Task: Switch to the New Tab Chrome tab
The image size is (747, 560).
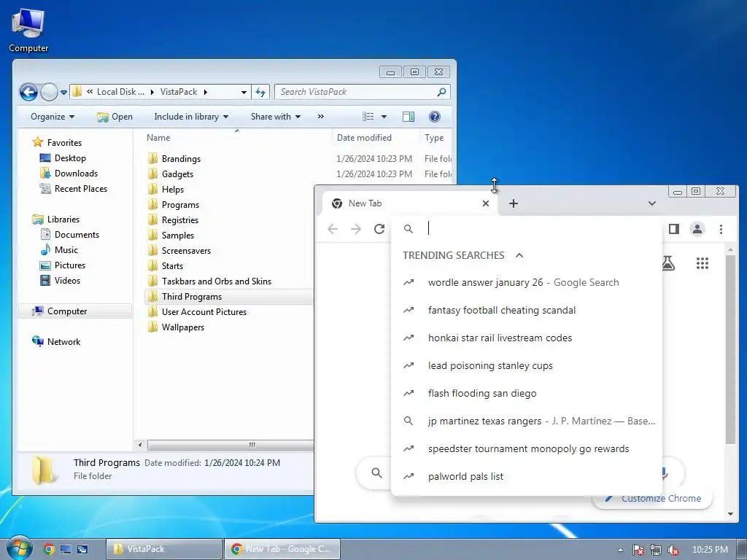Action: click(410, 203)
